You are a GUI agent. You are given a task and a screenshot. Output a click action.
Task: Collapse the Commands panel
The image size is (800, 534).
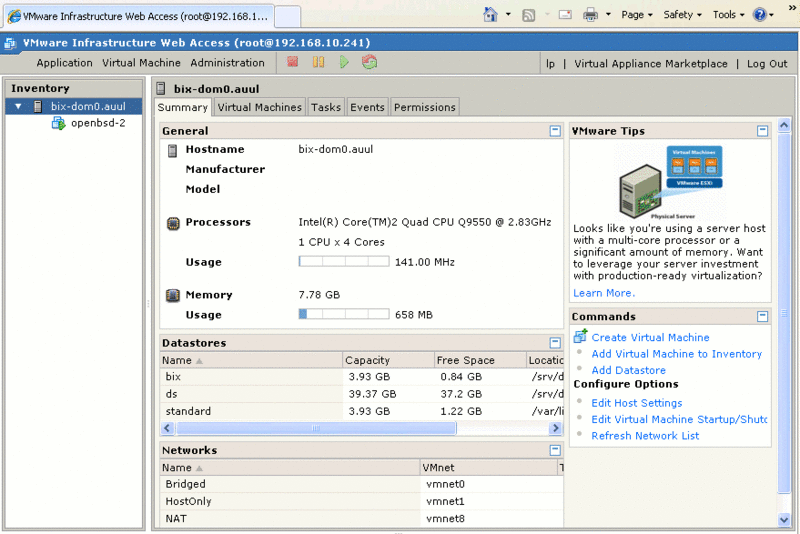(x=762, y=316)
